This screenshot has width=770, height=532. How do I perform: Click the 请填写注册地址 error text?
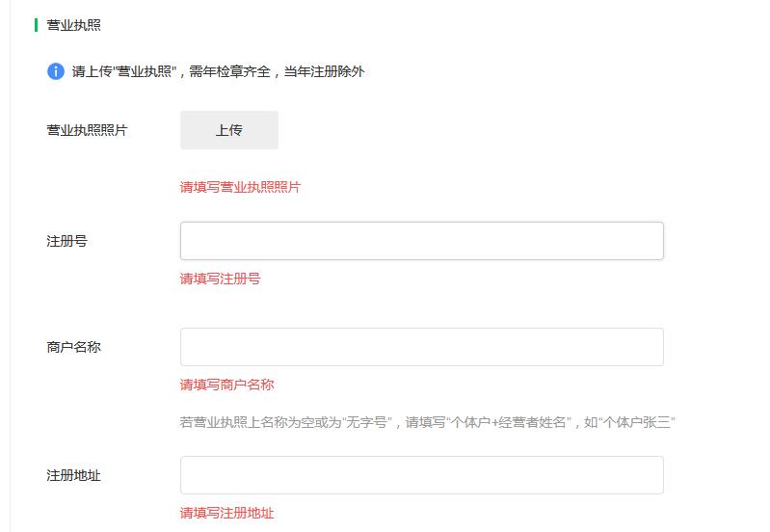[x=226, y=513]
